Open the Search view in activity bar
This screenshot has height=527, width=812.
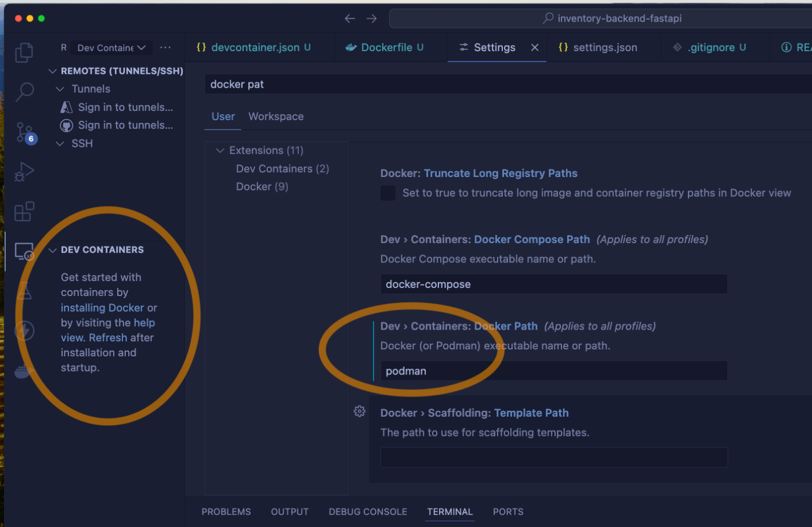[24, 92]
